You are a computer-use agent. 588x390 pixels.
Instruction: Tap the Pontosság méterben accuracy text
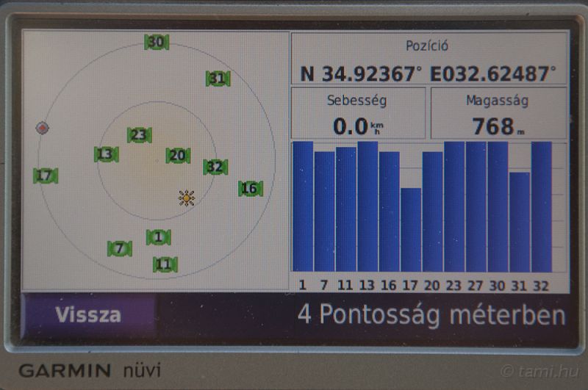click(431, 315)
